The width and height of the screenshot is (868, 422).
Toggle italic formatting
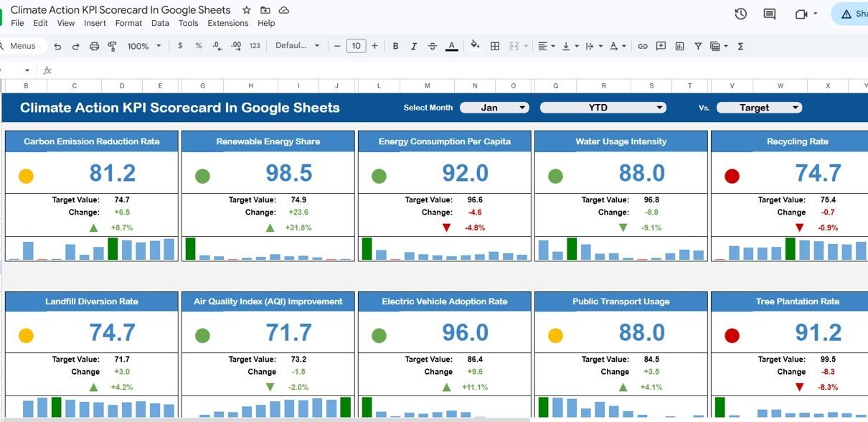[413, 46]
